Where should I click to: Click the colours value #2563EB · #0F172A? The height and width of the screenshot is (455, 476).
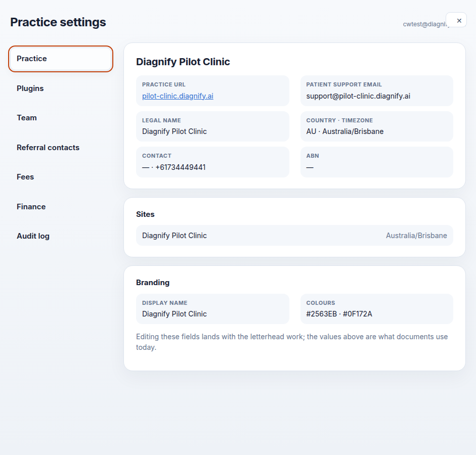tap(339, 314)
